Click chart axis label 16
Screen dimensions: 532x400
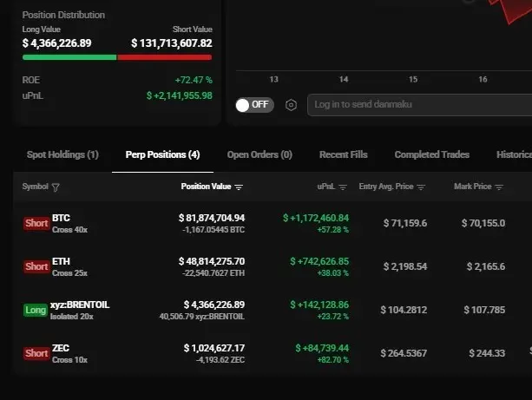(483, 79)
